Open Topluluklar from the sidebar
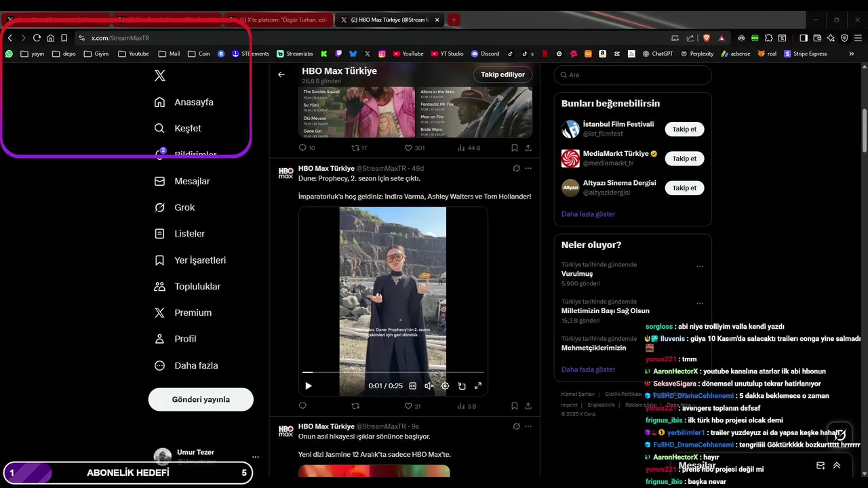Viewport: 868px width, 488px height. (x=187, y=287)
